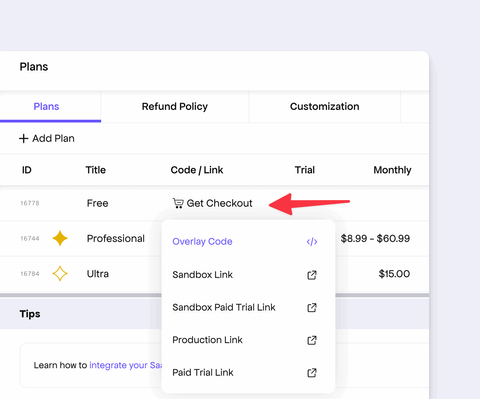Viewport: 480px width, 399px height.
Task: Click the filled gold star icon for Professional
Action: [x=60, y=238]
